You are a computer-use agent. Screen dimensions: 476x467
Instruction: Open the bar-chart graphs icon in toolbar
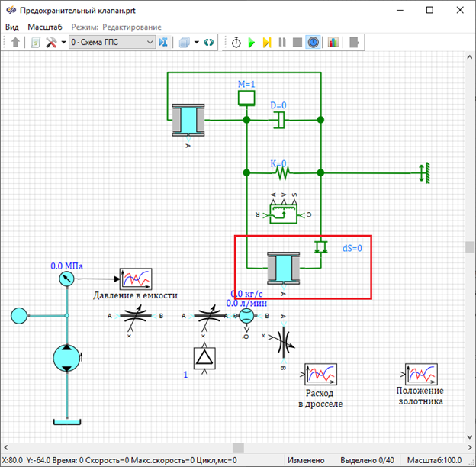click(333, 43)
